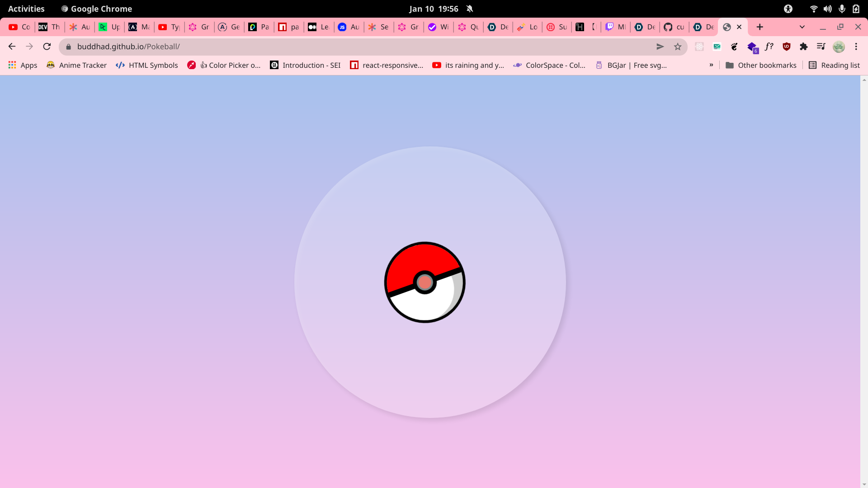Show hidden bookmarks overflow chevron
The height and width of the screenshot is (488, 868).
(711, 65)
